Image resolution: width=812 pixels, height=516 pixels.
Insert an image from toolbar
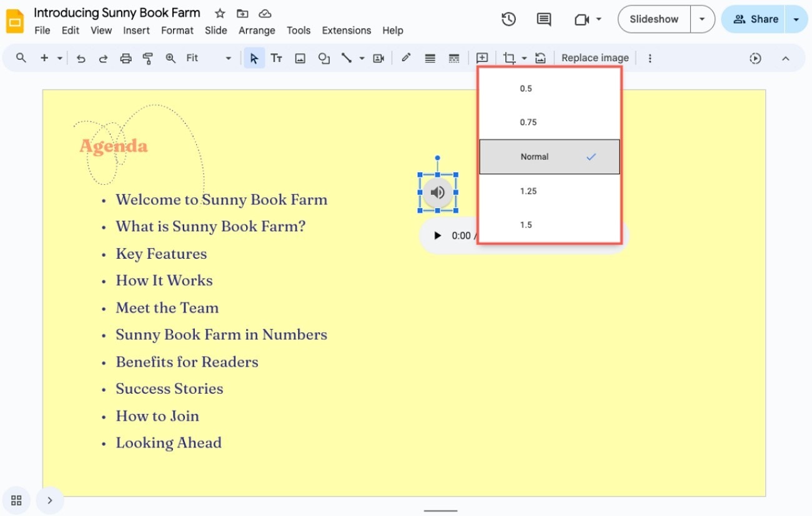(x=300, y=58)
